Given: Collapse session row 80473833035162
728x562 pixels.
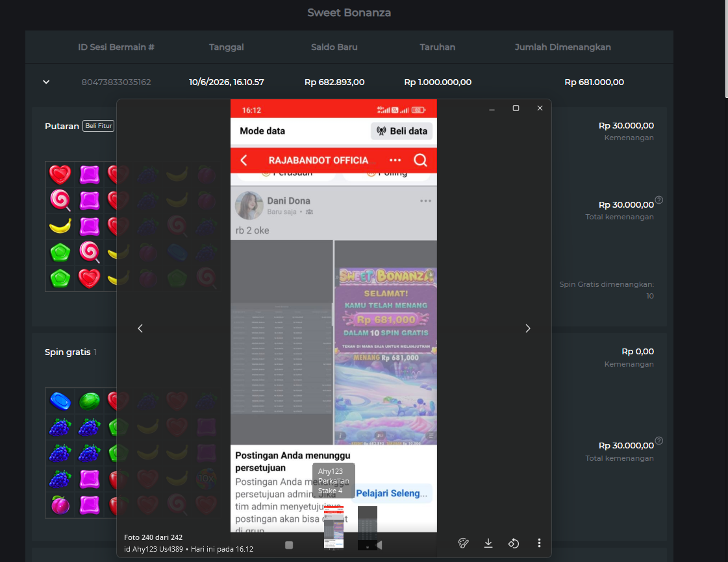Looking at the screenshot, I should 46,82.
